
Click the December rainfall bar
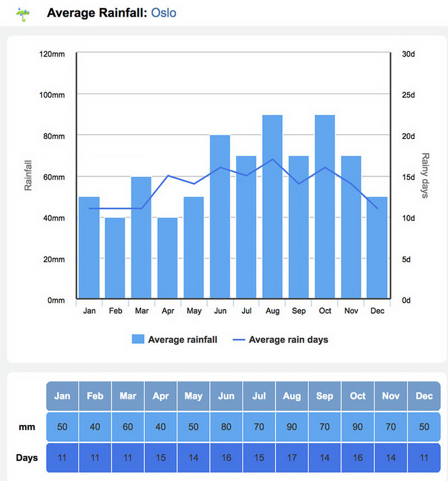377,248
